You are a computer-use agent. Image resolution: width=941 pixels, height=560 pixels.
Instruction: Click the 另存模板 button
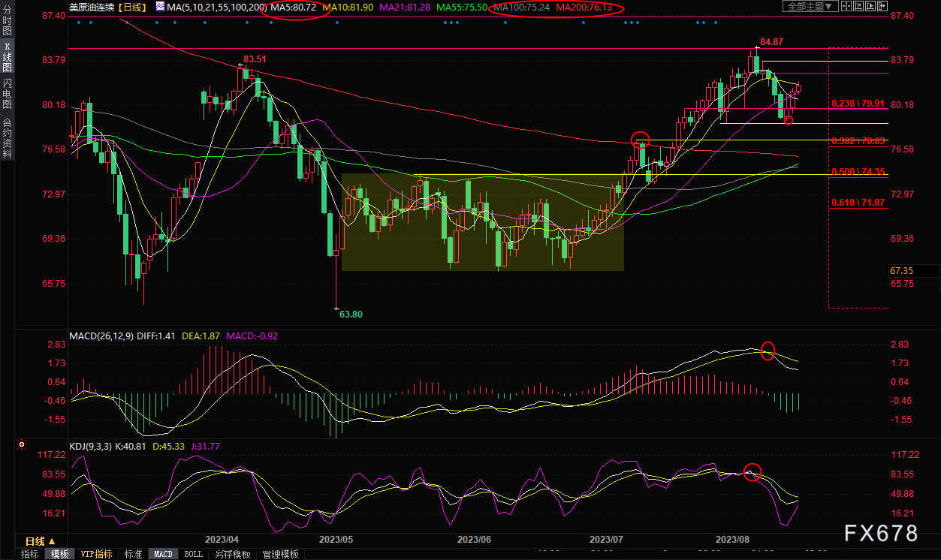[232, 555]
